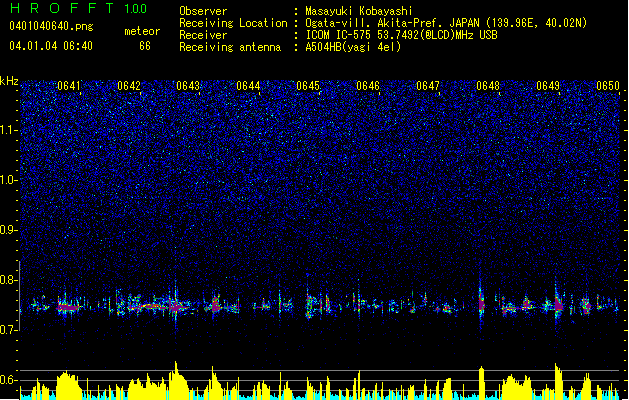Select filename 0401040640.png
The width and height of the screenshot is (629, 400).
(51, 26)
